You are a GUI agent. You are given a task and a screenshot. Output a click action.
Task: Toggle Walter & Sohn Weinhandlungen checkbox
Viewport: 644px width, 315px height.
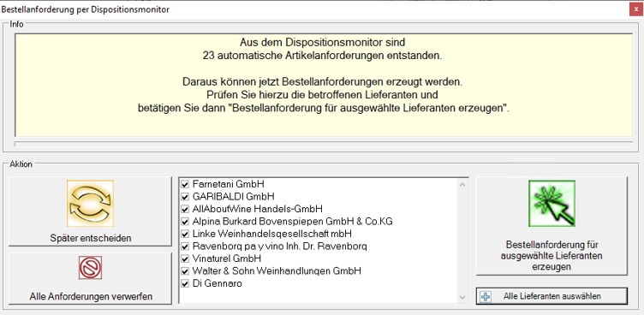tap(185, 271)
